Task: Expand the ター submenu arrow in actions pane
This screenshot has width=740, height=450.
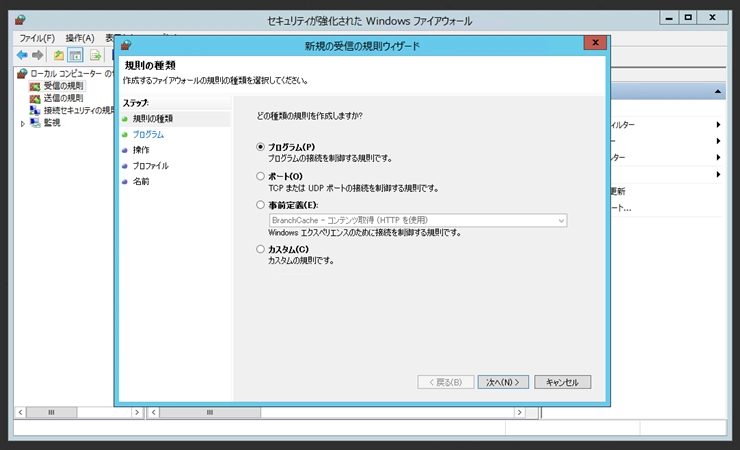Action: coord(718,157)
